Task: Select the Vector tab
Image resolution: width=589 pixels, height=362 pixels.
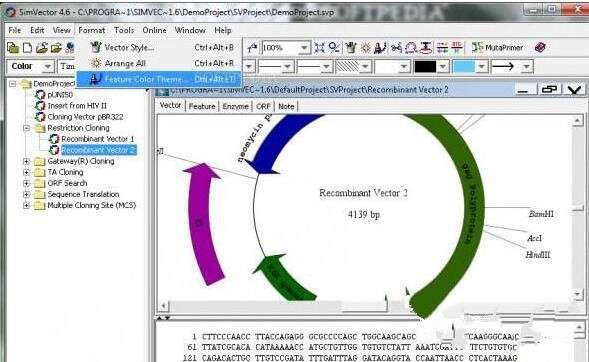Action: 171,106
